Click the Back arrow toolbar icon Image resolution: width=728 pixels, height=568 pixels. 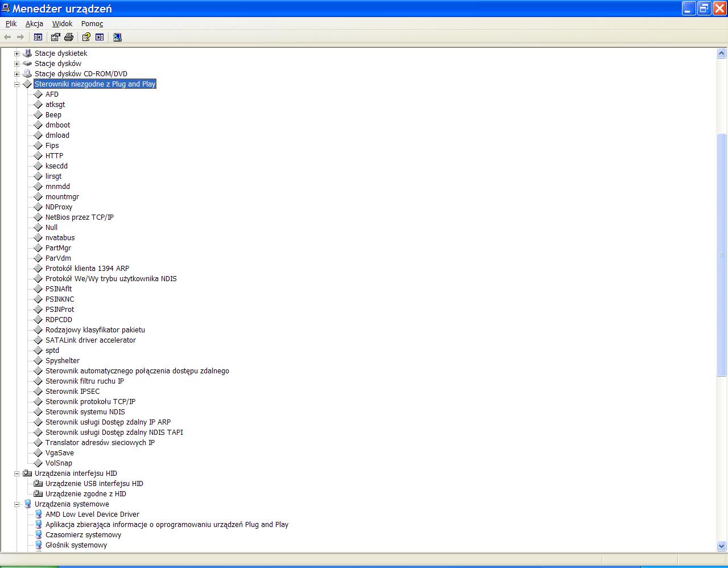[7, 37]
